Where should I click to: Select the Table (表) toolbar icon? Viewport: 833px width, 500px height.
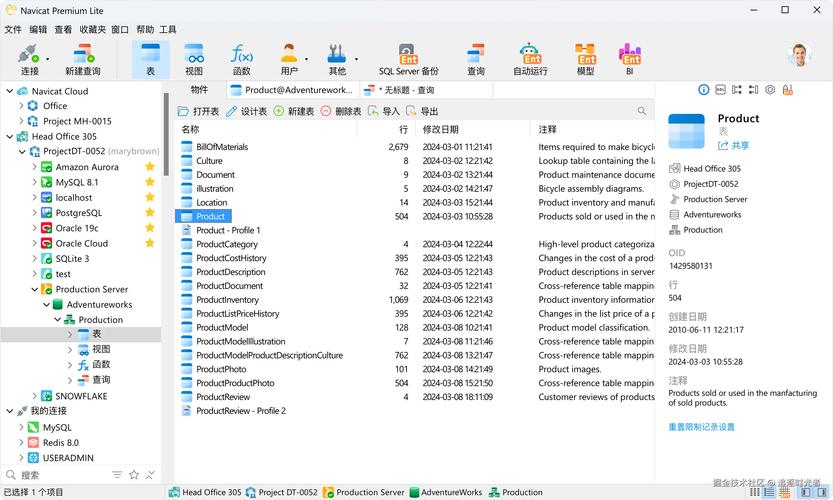[150, 59]
